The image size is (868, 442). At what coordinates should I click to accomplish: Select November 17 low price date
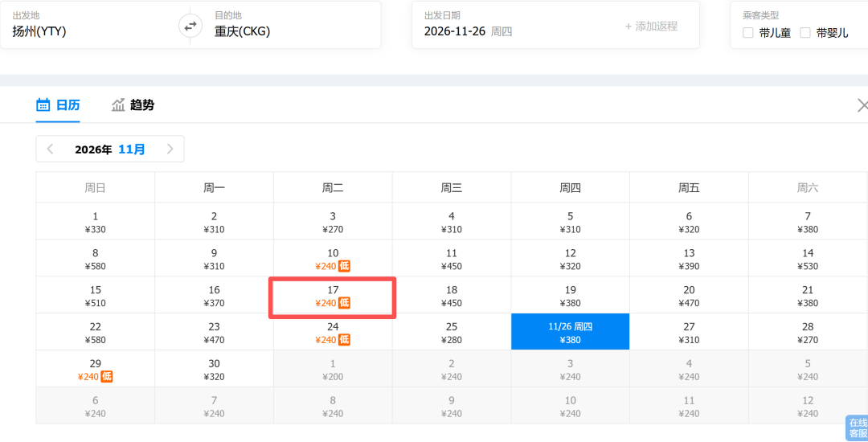[x=333, y=296]
